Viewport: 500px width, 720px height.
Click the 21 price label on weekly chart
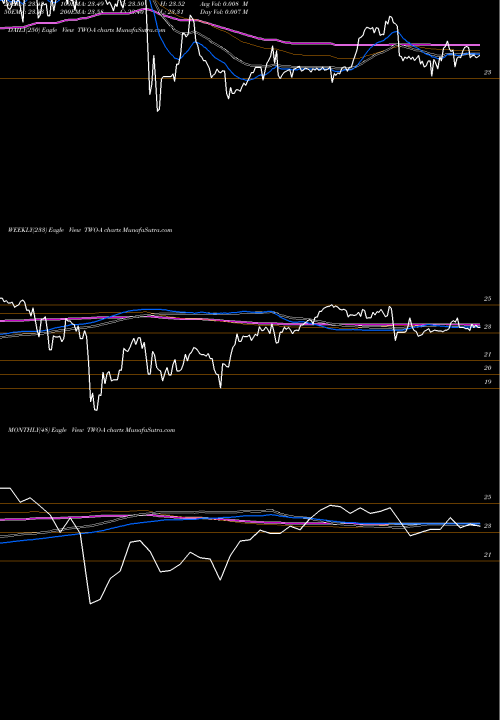[487, 354]
